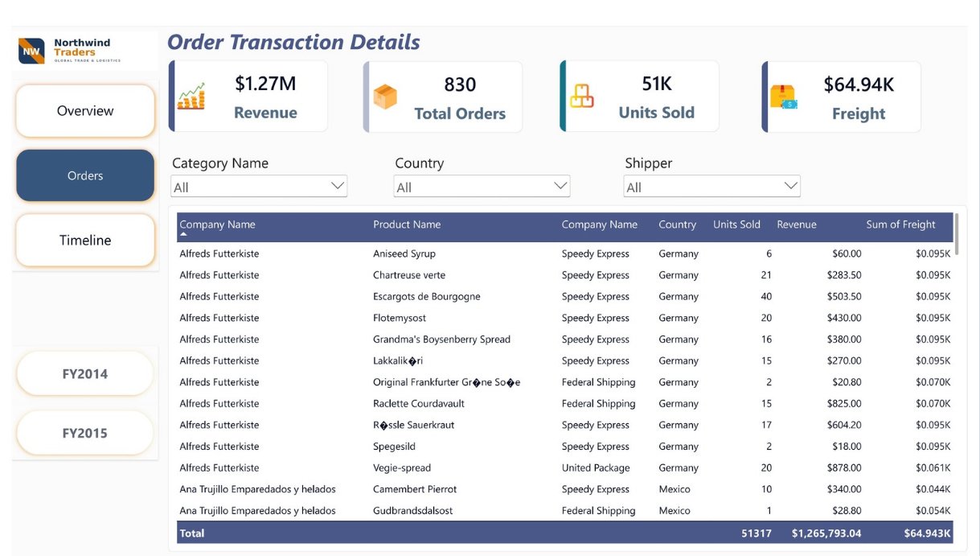The image size is (980, 556).
Task: Click the $64.94K Freight value
Action: pyautogui.click(x=859, y=84)
